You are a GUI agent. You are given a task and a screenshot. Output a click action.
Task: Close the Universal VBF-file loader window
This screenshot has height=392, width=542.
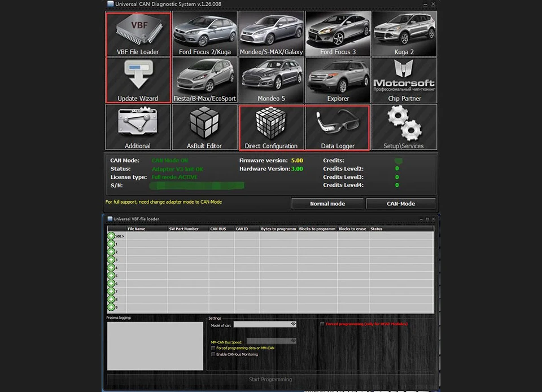(433, 219)
